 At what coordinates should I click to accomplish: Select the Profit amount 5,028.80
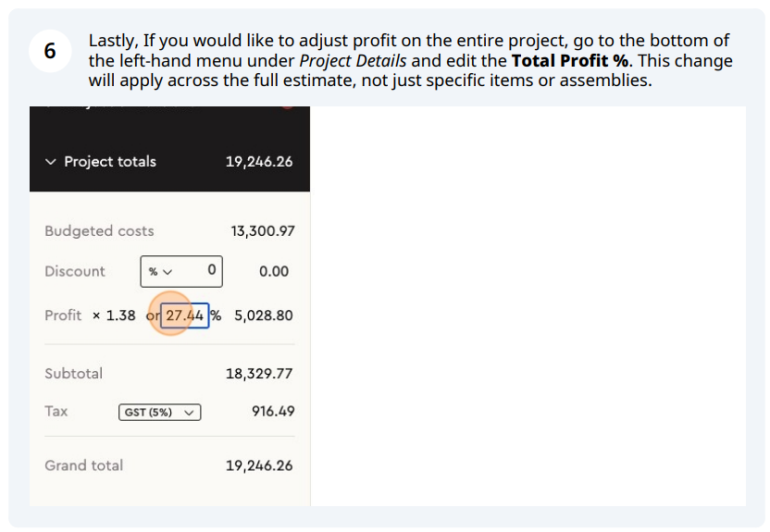(x=264, y=315)
